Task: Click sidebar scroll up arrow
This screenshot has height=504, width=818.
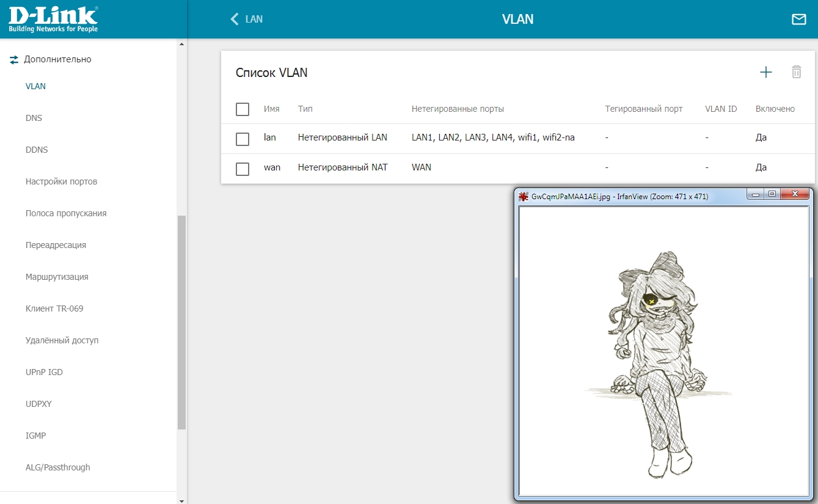Action: click(x=181, y=45)
